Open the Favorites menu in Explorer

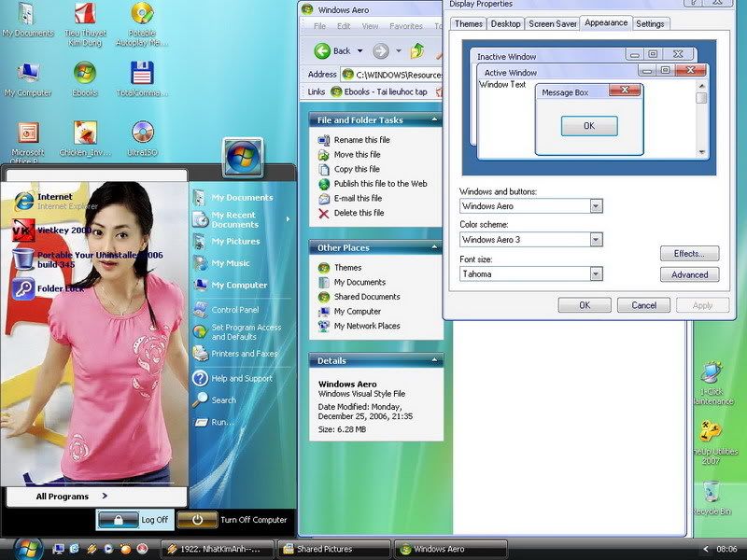coord(405,26)
